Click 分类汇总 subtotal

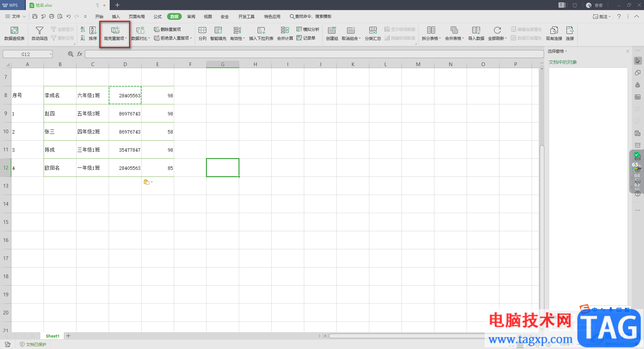[x=373, y=34]
